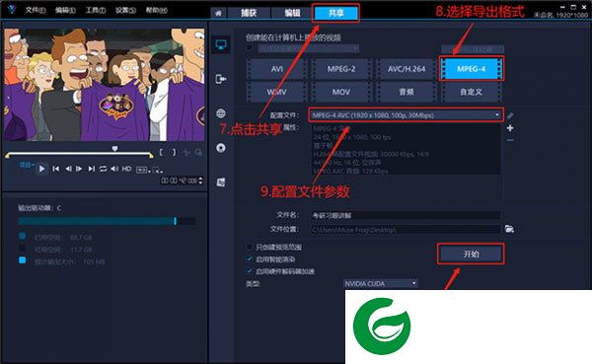Add a new profile with plus icon

coord(510,128)
